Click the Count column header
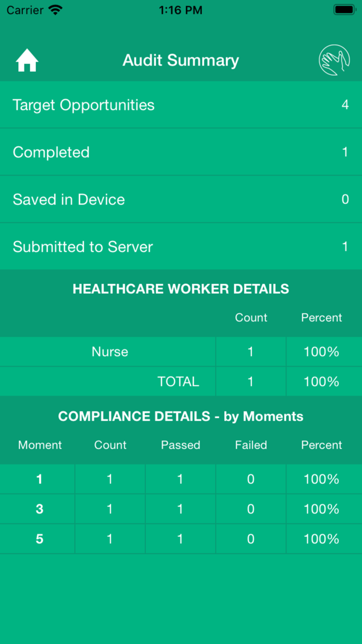The height and width of the screenshot is (644, 362). click(110, 445)
